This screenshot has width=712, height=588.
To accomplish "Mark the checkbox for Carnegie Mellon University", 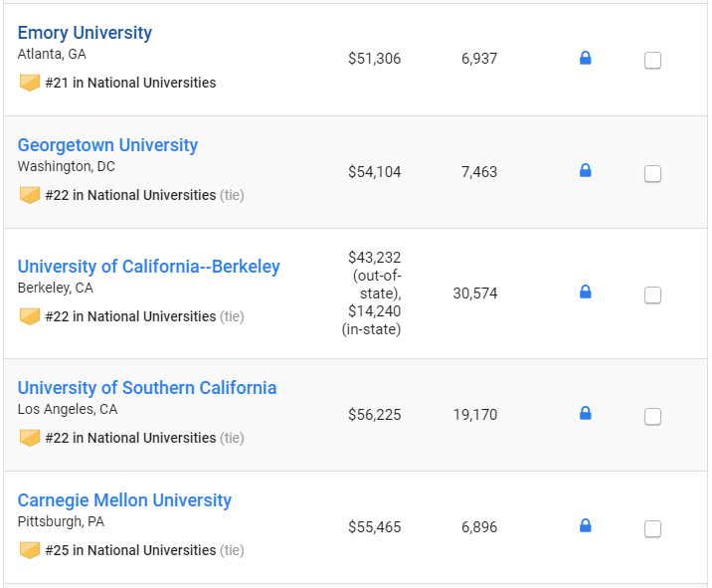I will coord(652,529).
